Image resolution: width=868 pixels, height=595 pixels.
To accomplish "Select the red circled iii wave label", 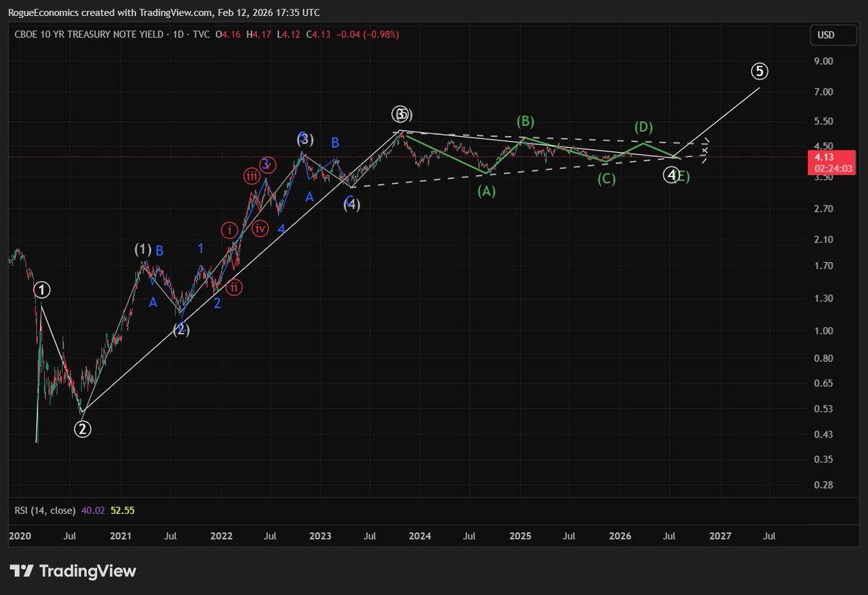I will click(x=252, y=176).
